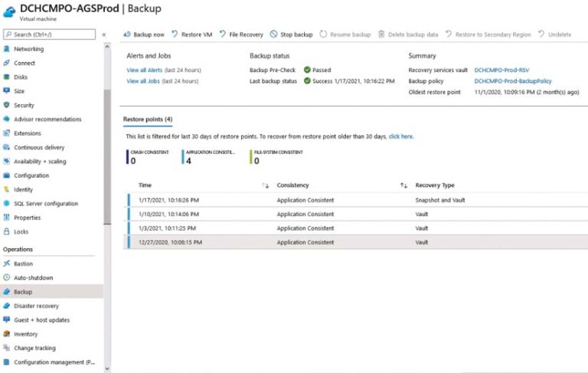Select the Restore points (4) tab
This screenshot has width=588, height=373.
pos(148,119)
